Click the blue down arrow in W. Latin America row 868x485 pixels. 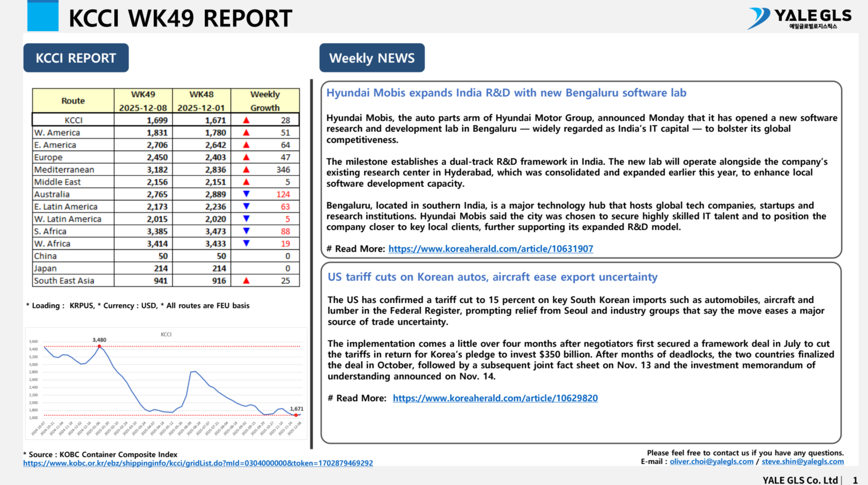point(246,219)
